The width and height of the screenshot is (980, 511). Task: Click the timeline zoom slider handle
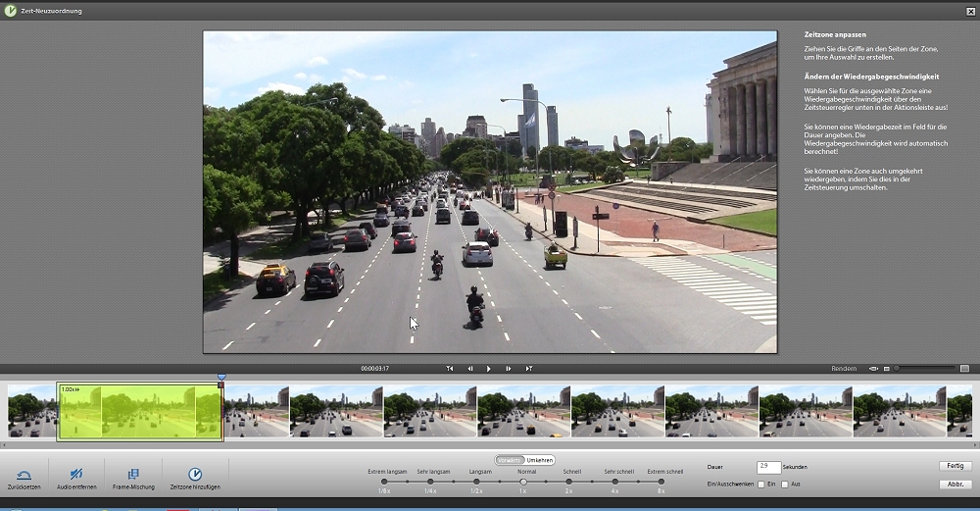point(897,369)
